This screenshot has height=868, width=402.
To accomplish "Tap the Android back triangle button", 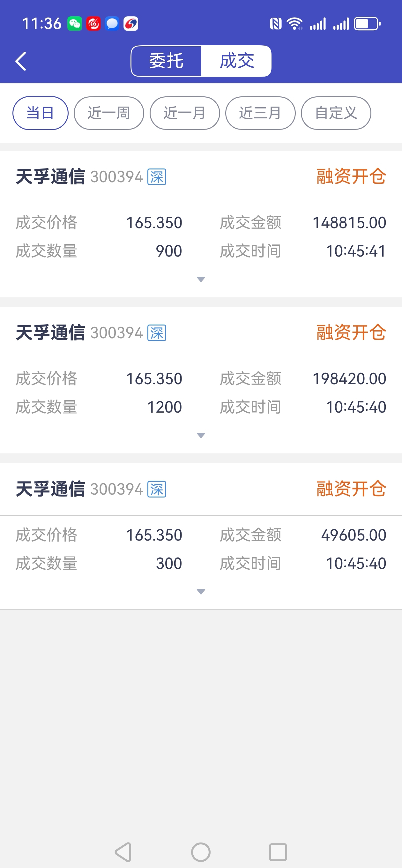I will (123, 852).
